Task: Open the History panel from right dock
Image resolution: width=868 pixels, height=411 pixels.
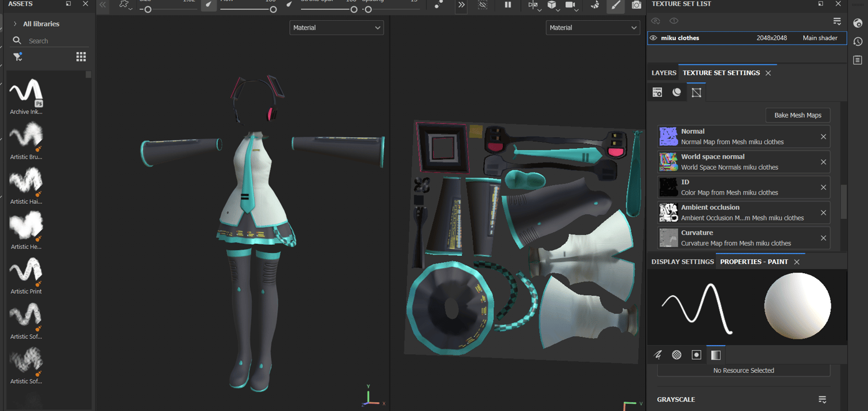Action: 858,42
